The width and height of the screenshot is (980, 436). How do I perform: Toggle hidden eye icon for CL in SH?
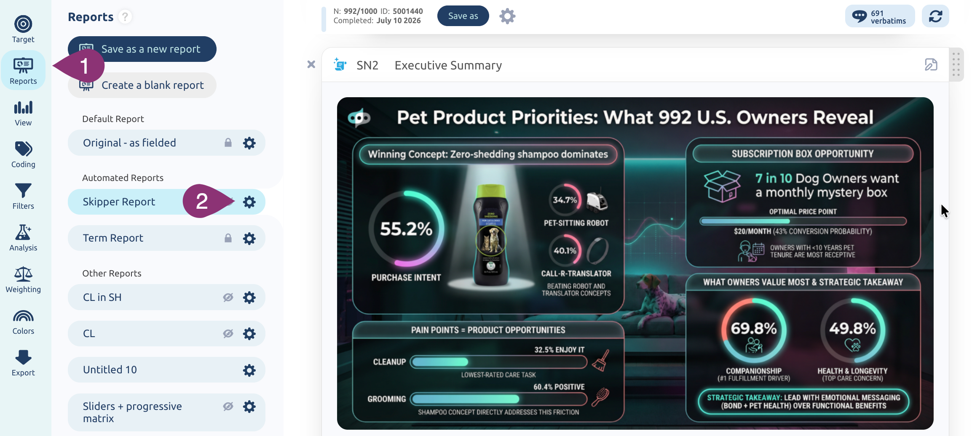point(228,298)
